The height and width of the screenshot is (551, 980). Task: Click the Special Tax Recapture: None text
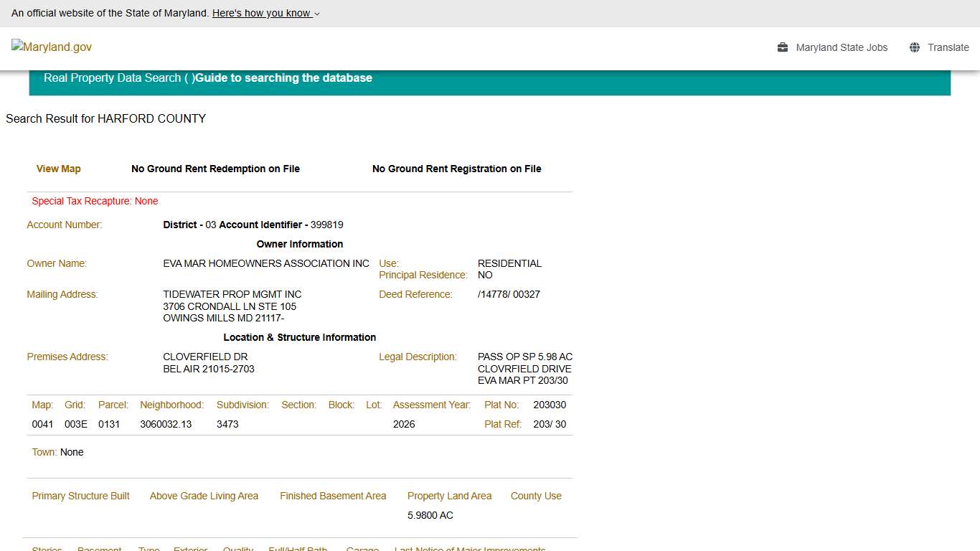click(x=95, y=201)
